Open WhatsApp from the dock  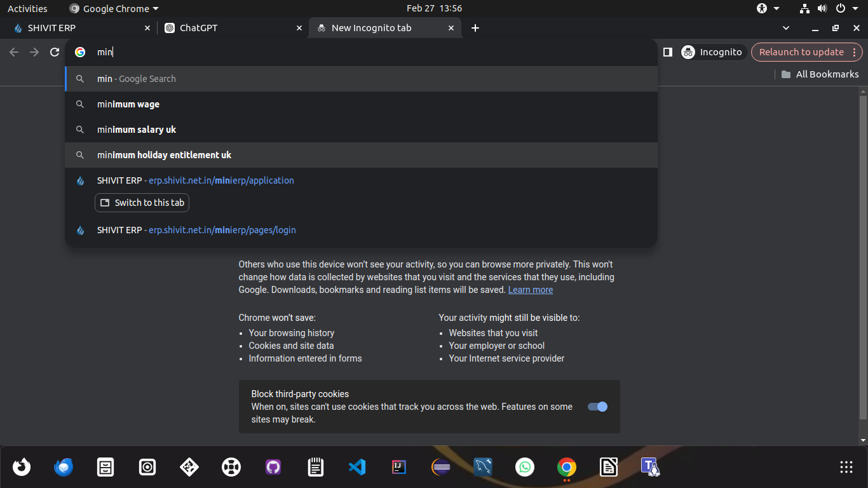pos(525,468)
